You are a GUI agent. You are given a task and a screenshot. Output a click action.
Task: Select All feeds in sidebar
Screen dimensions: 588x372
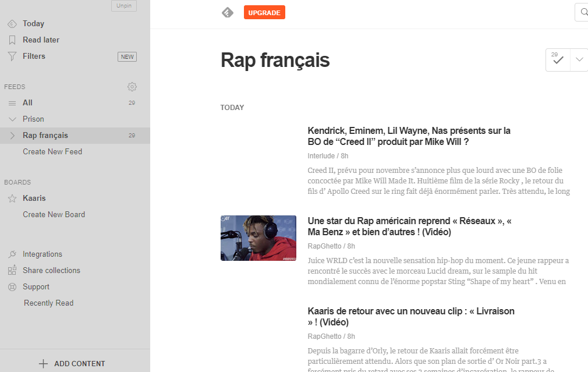point(27,103)
